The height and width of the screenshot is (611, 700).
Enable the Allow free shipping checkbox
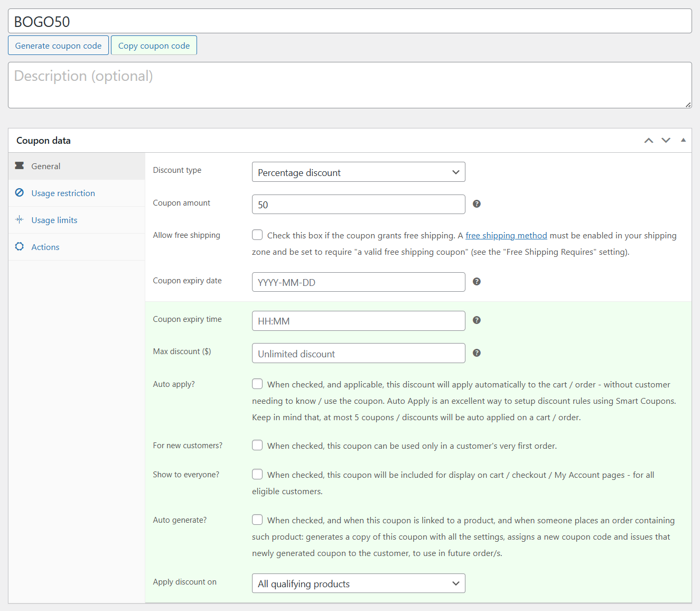257,235
